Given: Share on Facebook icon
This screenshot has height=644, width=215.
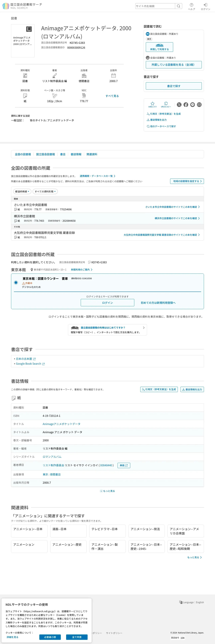Looking at the screenshot, I should tap(186, 104).
